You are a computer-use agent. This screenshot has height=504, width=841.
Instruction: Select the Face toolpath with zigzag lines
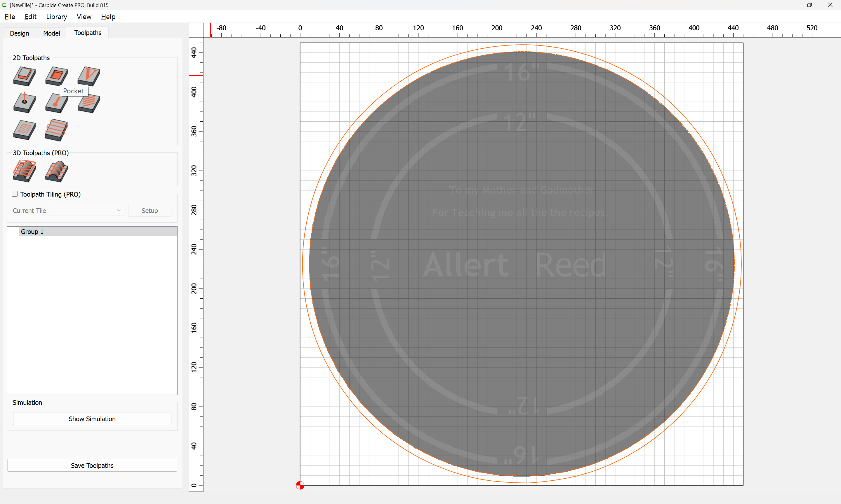(56, 130)
